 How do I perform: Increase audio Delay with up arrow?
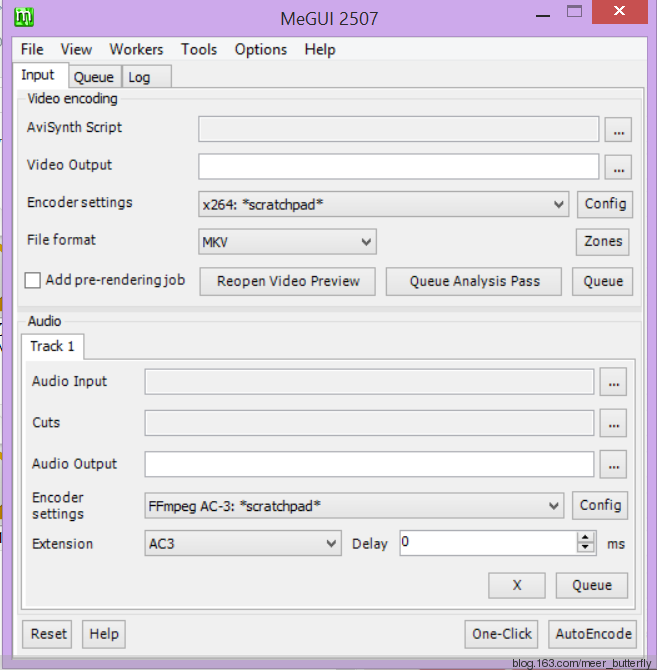tap(585, 538)
